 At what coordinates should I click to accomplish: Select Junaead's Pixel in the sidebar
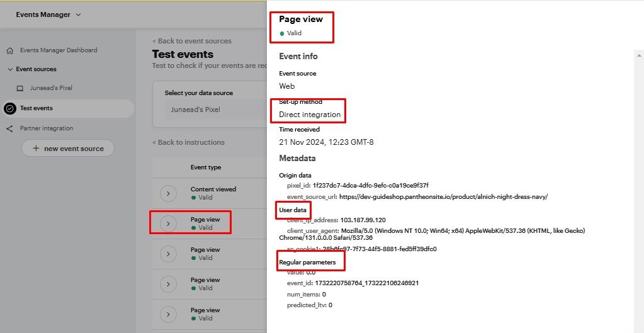52,88
